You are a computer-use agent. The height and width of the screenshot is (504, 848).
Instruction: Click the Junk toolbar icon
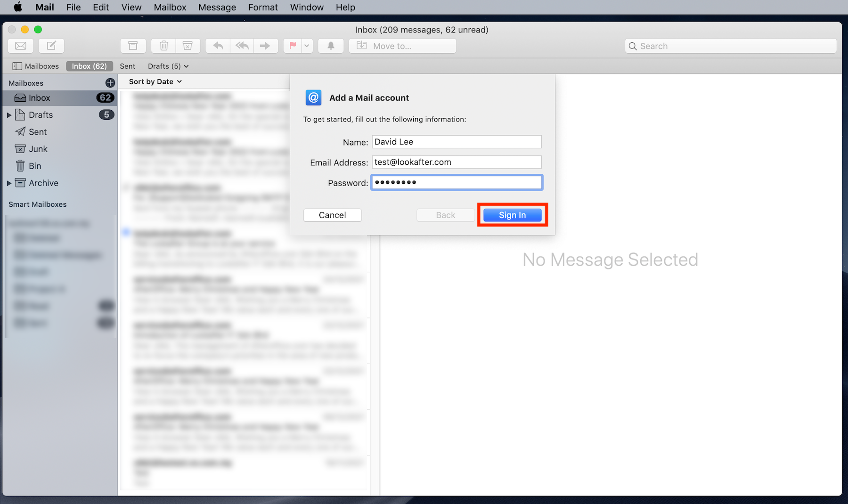click(x=188, y=46)
